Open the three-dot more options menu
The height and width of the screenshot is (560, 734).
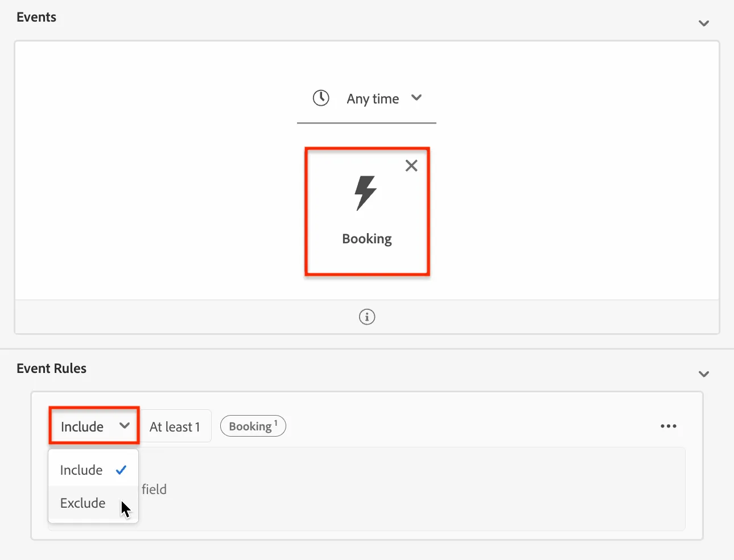click(669, 426)
